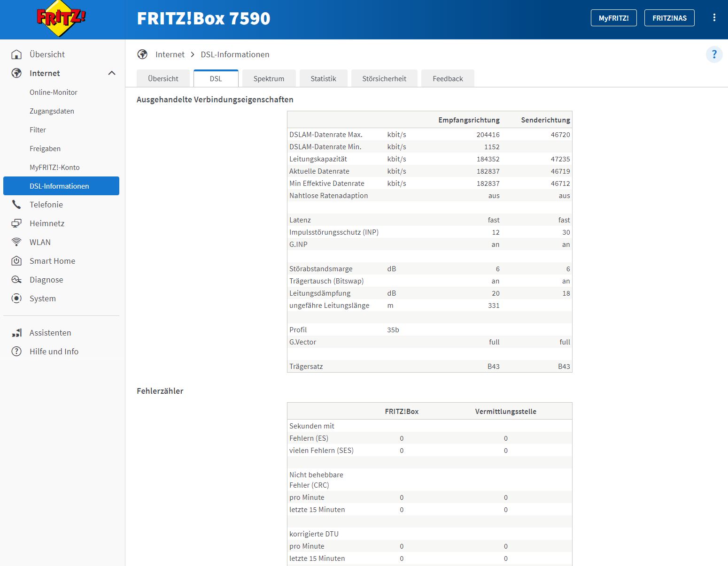The height and width of the screenshot is (566, 728).
Task: Open the Heimnetz menu
Action: [61, 223]
